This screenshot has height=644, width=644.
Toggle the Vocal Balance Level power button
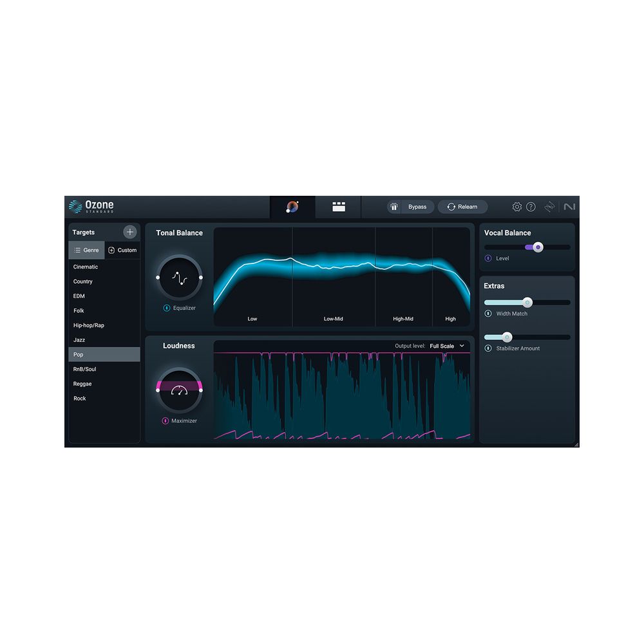tap(488, 258)
